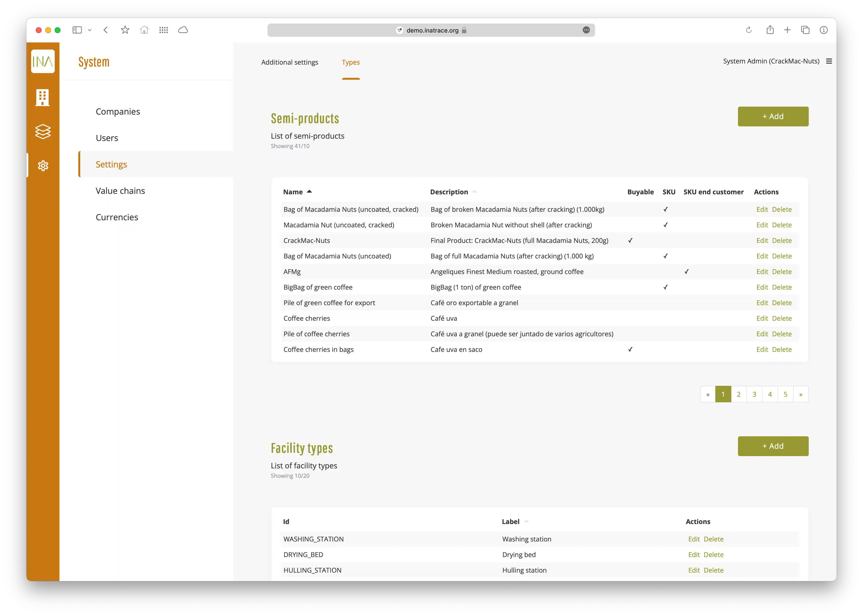Screen dimensions: 863x616
Task: Edit the WASHING_STATION facility type
Action: click(694, 539)
